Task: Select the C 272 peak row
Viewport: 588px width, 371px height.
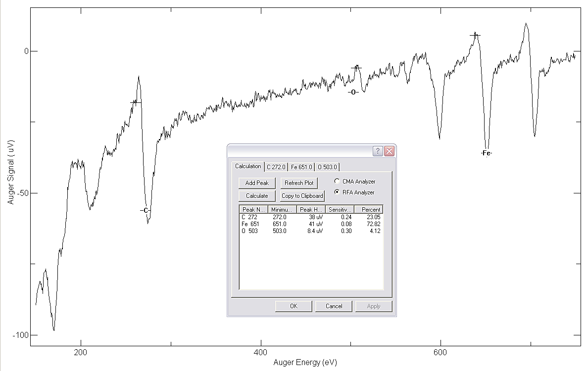Action: click(249, 217)
